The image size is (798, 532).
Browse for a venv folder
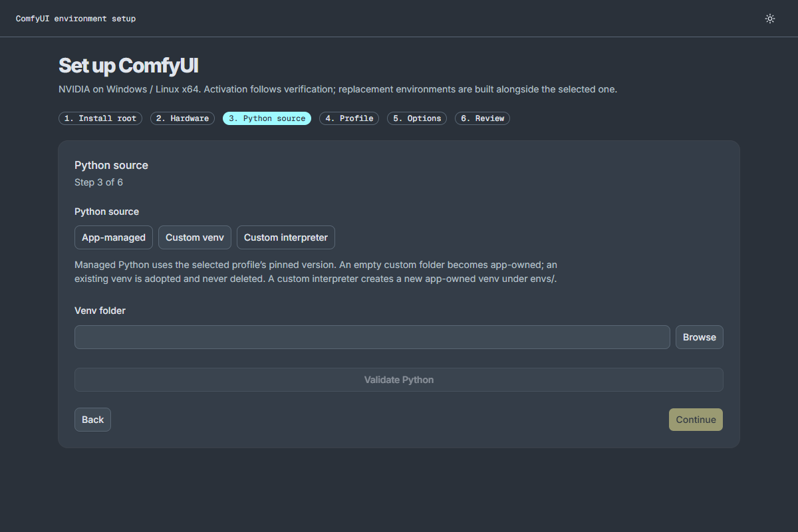tap(700, 337)
